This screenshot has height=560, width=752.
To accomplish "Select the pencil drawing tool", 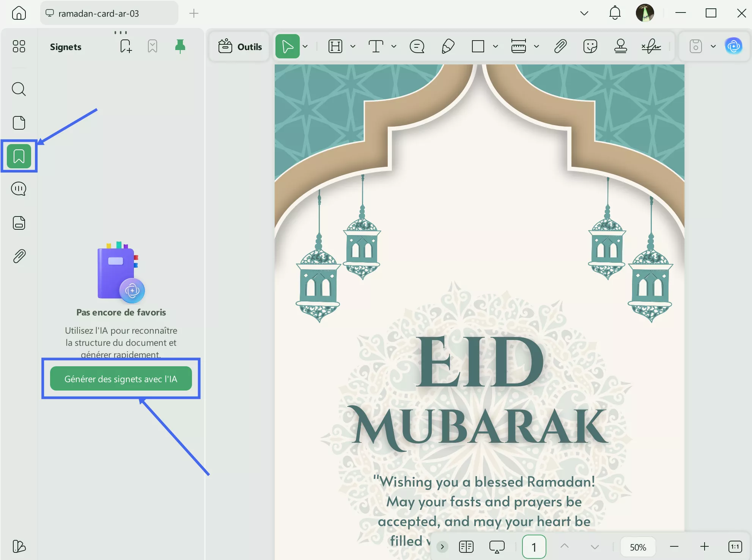I will click(448, 47).
